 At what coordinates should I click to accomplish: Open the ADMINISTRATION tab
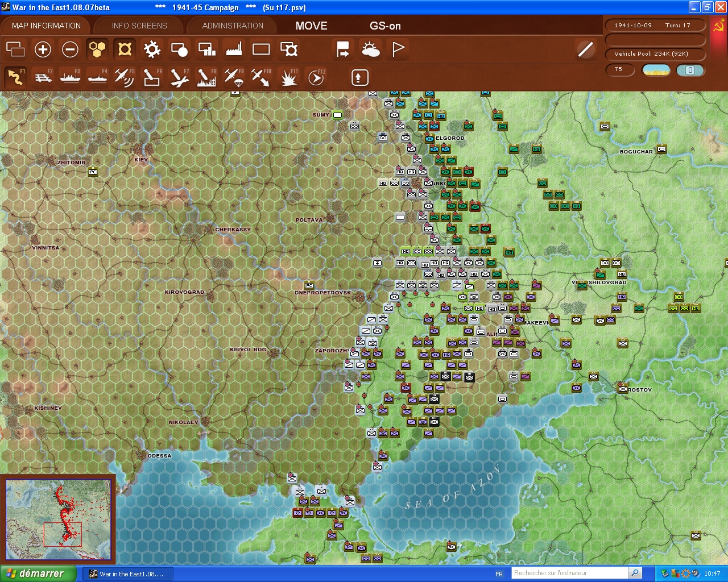click(x=233, y=26)
